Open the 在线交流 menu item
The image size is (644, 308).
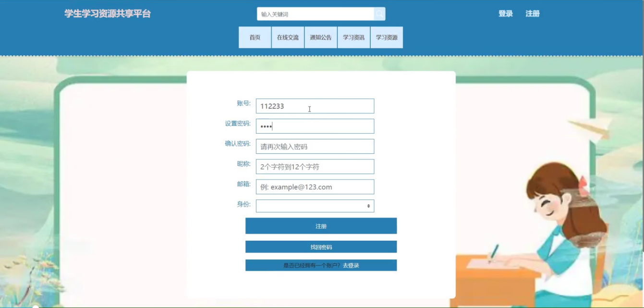(288, 37)
